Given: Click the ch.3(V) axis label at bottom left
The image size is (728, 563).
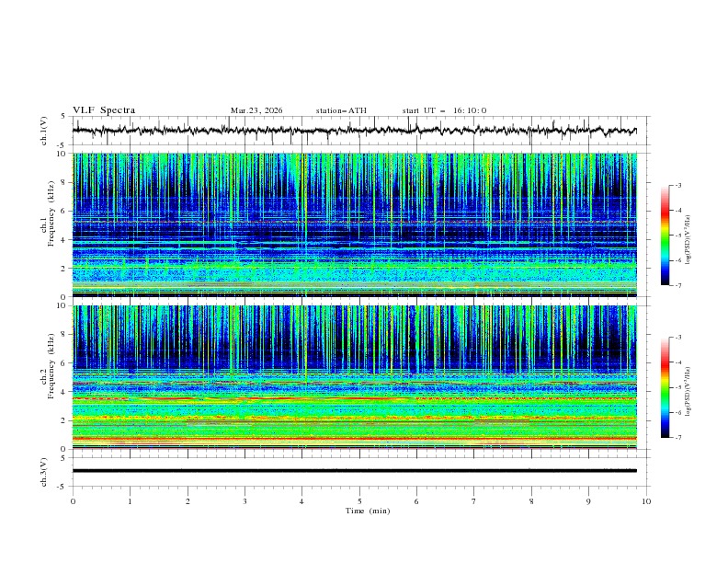Looking at the screenshot, I should [44, 470].
